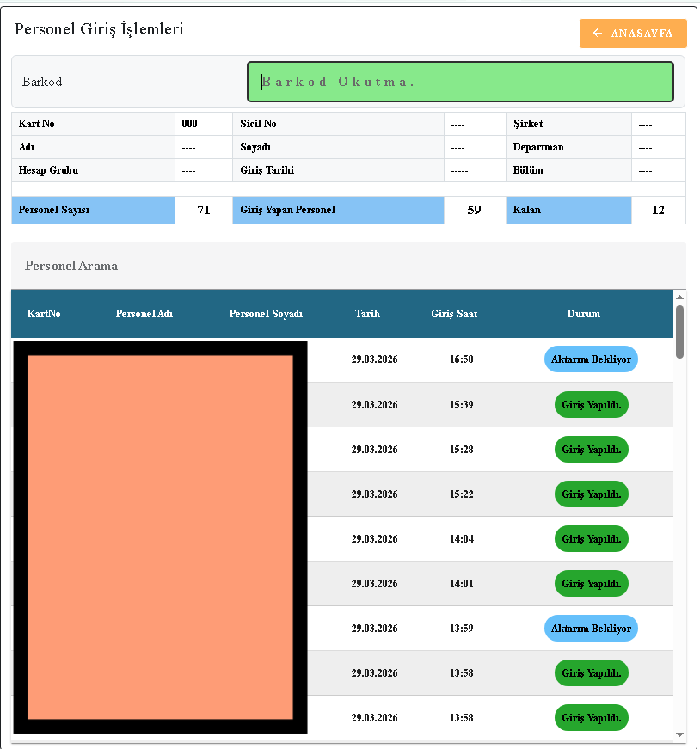Click the Giriş Yapıldı badge at 13:58
This screenshot has width=700, height=749.
click(x=591, y=672)
